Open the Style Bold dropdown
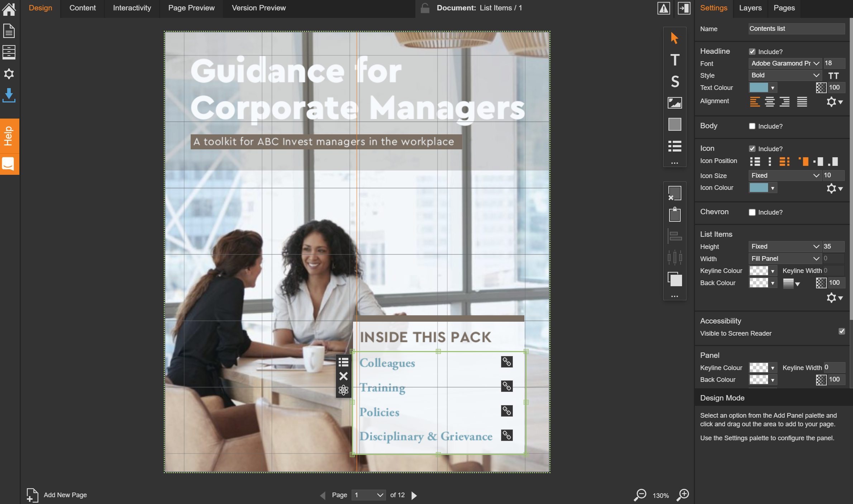This screenshot has height=504, width=853. 785,75
